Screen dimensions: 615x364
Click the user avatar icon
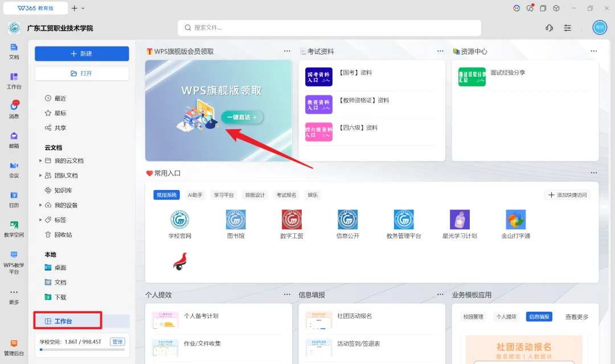pos(599,27)
